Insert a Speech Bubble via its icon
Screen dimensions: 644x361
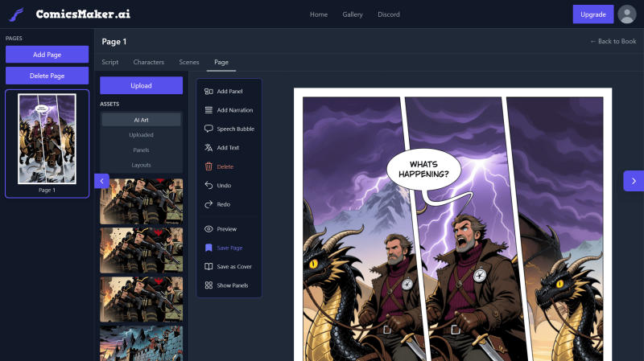coord(208,129)
